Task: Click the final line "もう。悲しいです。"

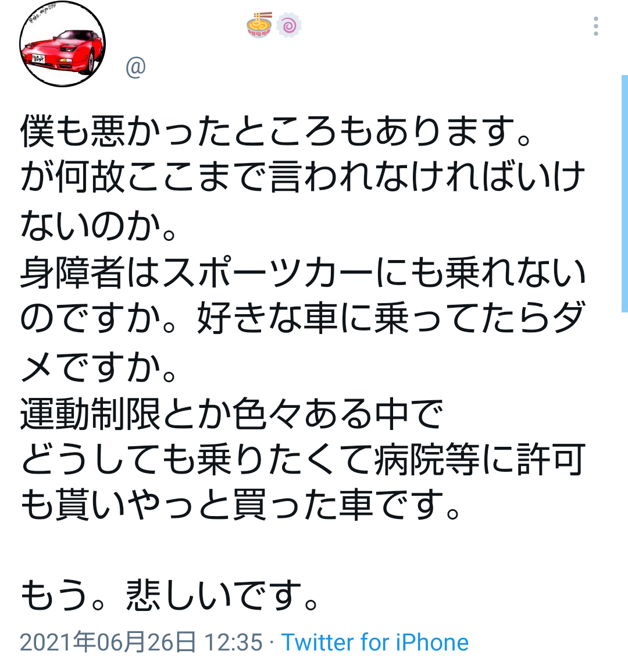Action: (170, 595)
